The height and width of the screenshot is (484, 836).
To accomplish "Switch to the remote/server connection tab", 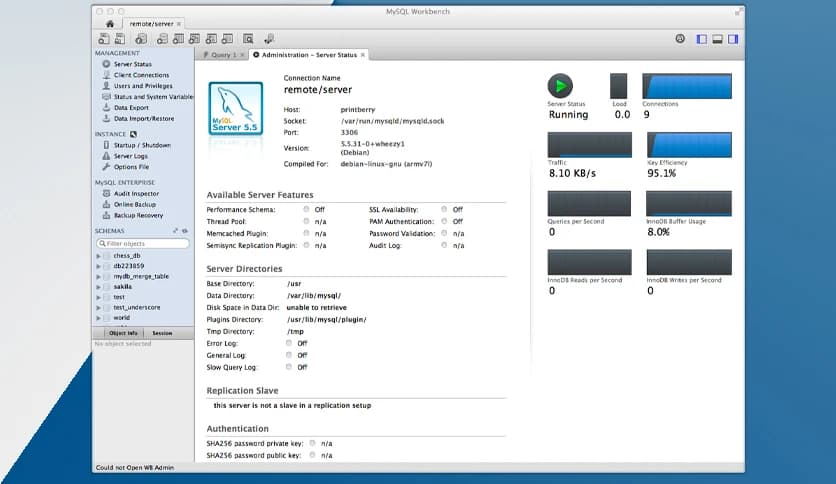I will [151, 24].
